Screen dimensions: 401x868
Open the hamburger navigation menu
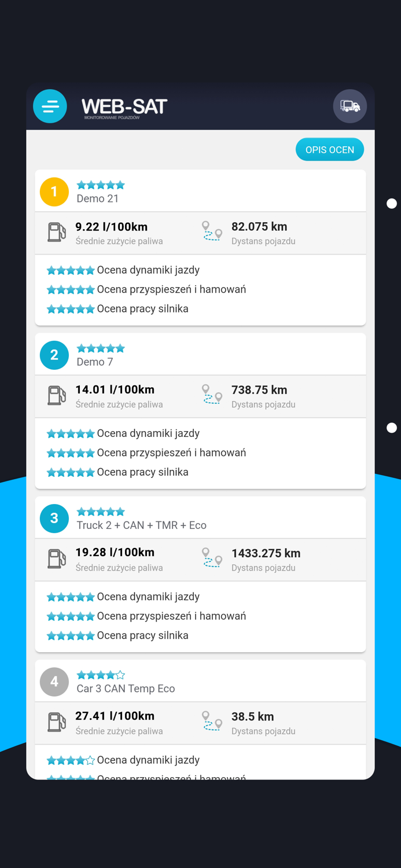click(50, 106)
